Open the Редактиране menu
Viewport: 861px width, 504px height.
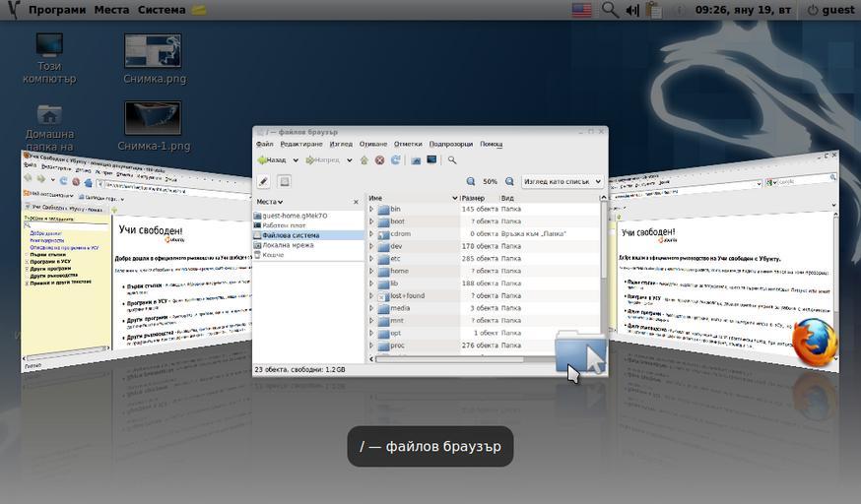300,145
